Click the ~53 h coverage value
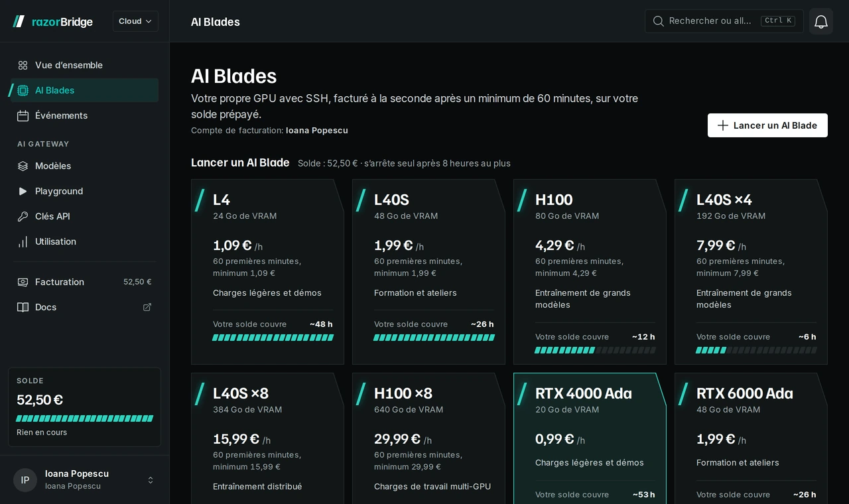The width and height of the screenshot is (849, 504). [643, 495]
